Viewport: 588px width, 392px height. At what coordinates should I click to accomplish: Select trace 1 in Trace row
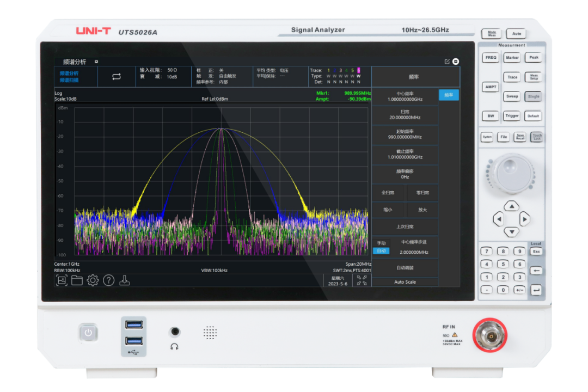coord(328,70)
